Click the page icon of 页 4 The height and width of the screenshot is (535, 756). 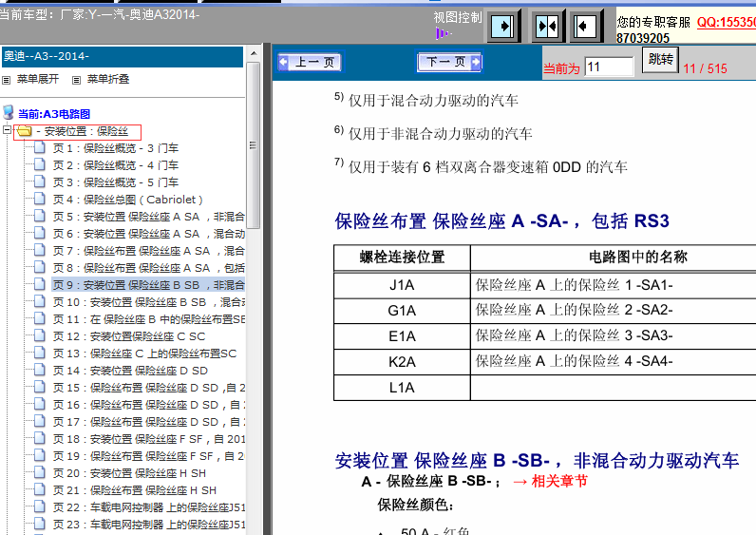pyautogui.click(x=40, y=199)
